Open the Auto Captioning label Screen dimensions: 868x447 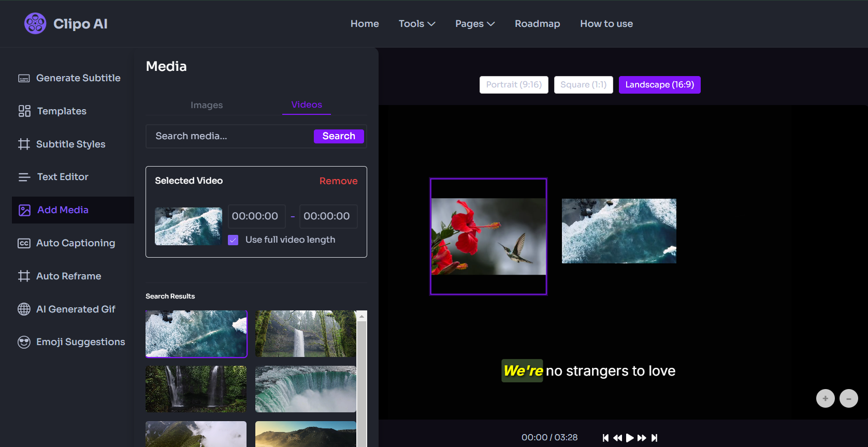coord(76,243)
